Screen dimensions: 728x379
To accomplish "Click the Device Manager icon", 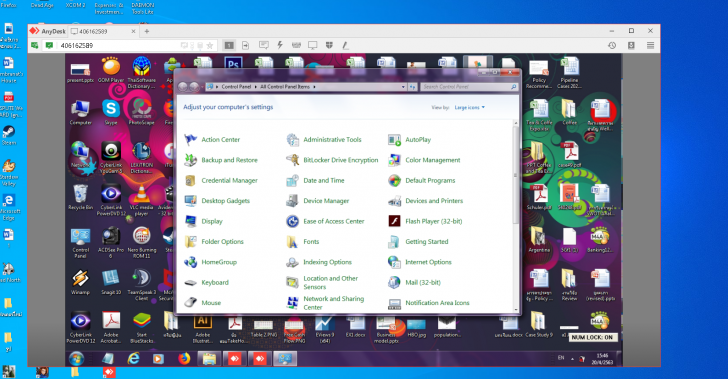I will coord(292,201).
